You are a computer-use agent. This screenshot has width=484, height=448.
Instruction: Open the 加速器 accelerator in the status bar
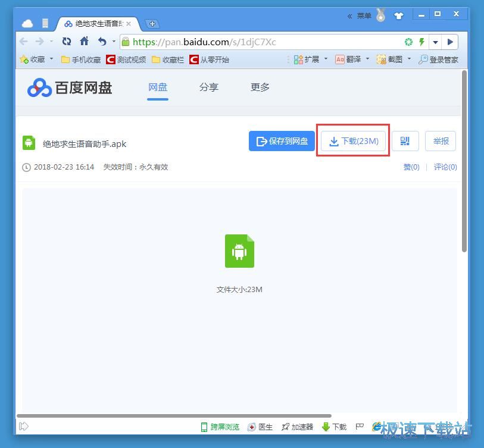tap(298, 427)
